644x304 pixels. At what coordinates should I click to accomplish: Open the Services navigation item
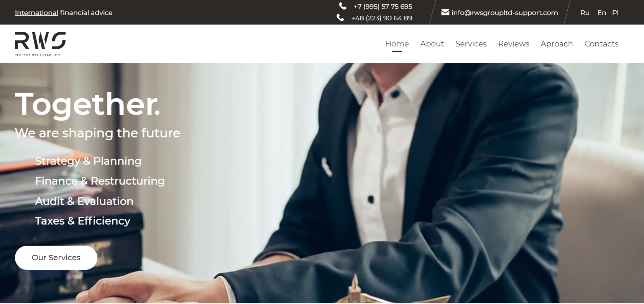click(471, 44)
